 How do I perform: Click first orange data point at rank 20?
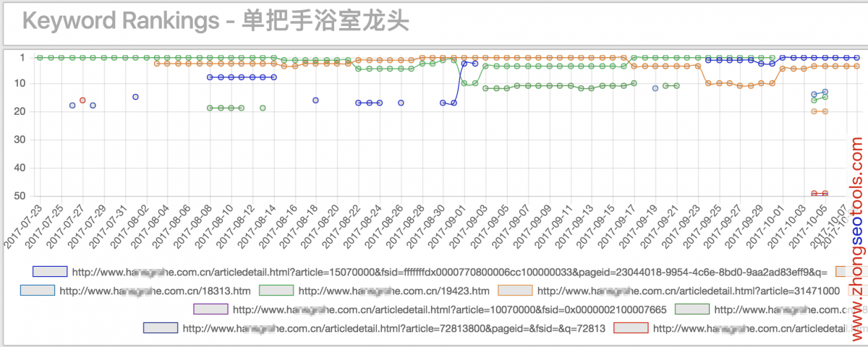pos(814,111)
